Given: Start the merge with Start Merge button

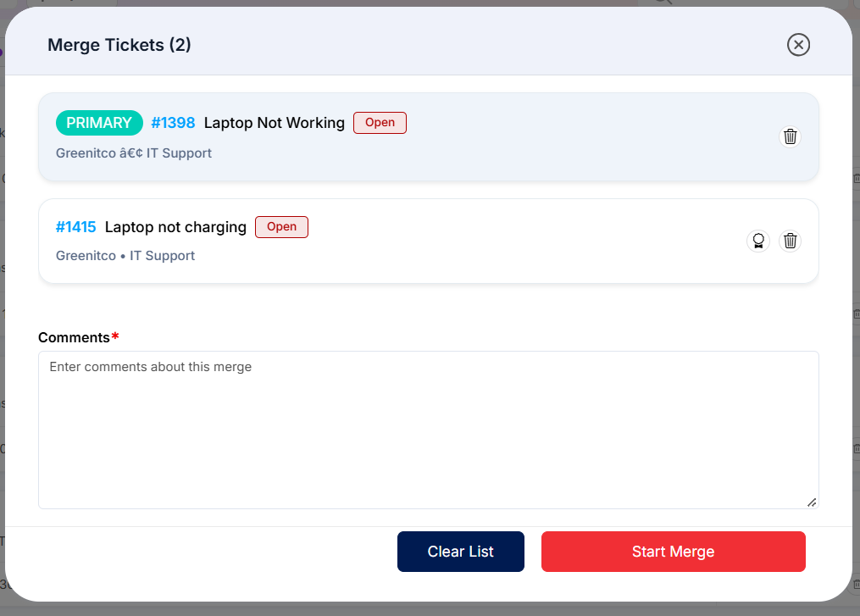Looking at the screenshot, I should [x=673, y=552].
